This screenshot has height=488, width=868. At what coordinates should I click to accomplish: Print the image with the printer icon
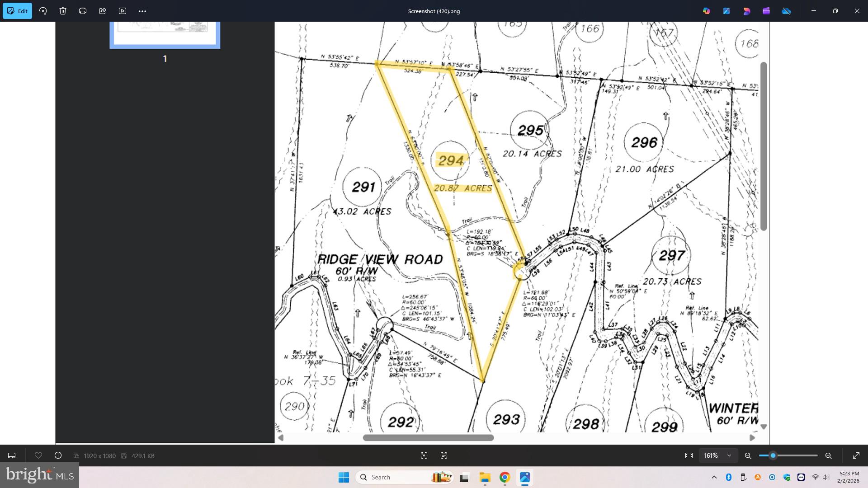[x=83, y=11]
